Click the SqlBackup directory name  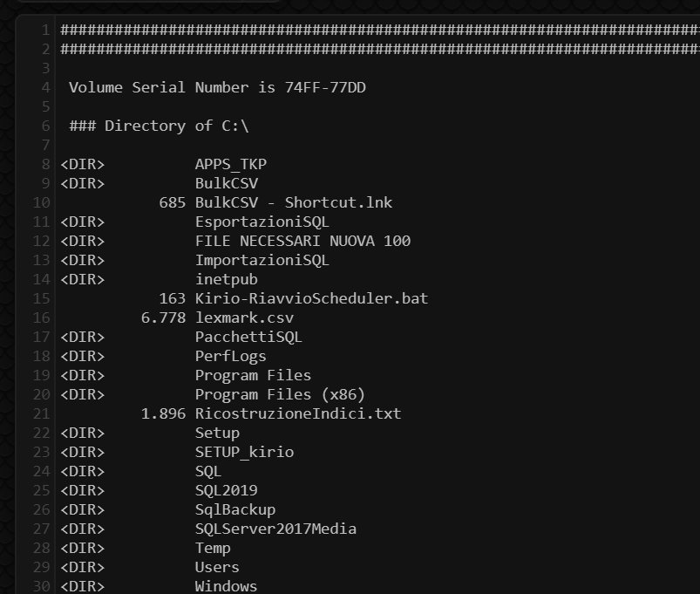point(235,509)
